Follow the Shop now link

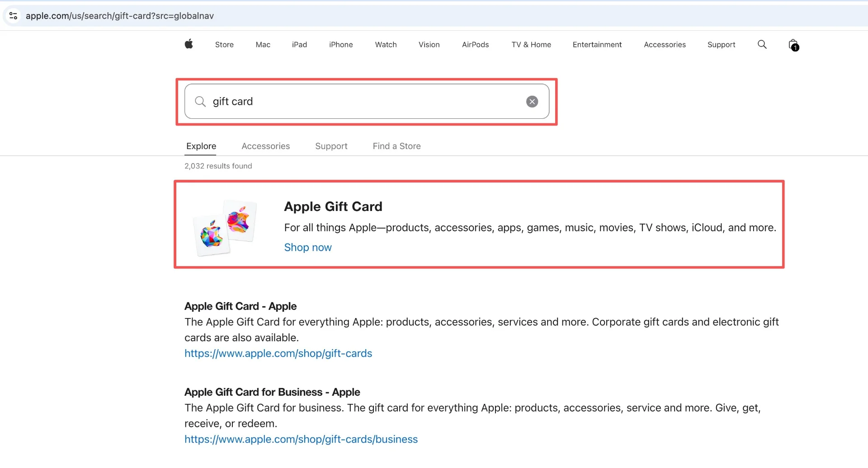tap(308, 248)
